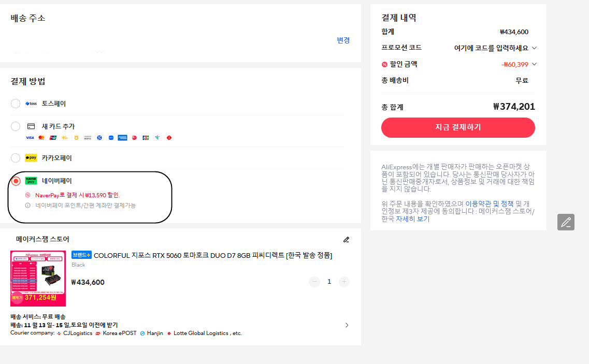
Task: Select the American Express card icon
Action: 122,138
